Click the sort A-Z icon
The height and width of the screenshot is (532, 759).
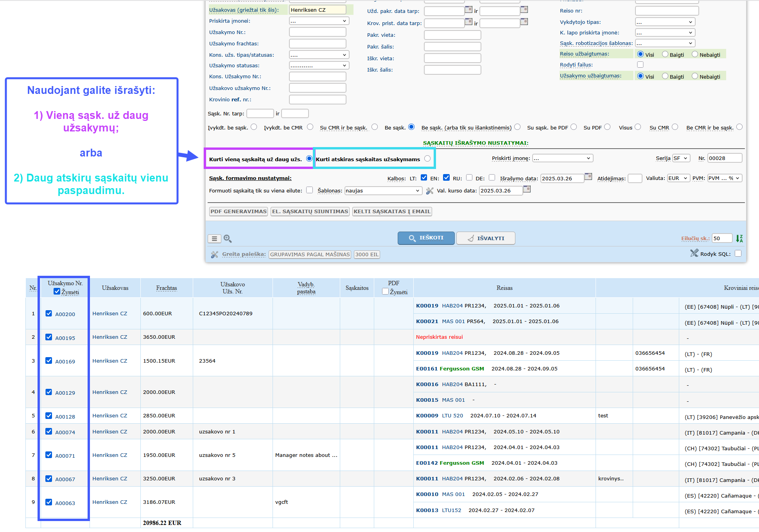(x=739, y=238)
